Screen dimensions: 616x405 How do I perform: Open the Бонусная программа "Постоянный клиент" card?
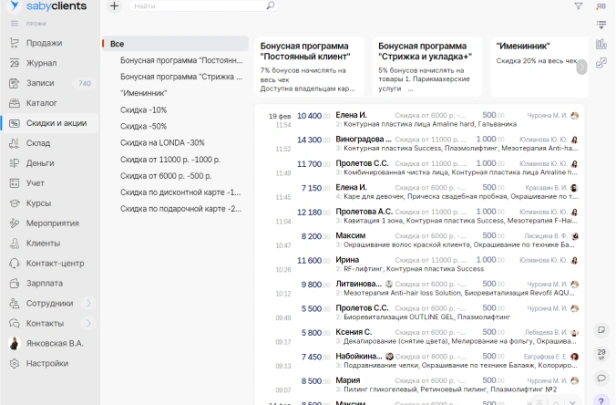tap(309, 67)
